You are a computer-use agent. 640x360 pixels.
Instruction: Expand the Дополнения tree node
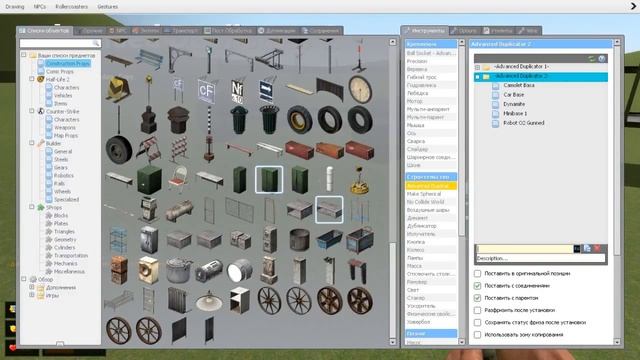tap(32, 287)
